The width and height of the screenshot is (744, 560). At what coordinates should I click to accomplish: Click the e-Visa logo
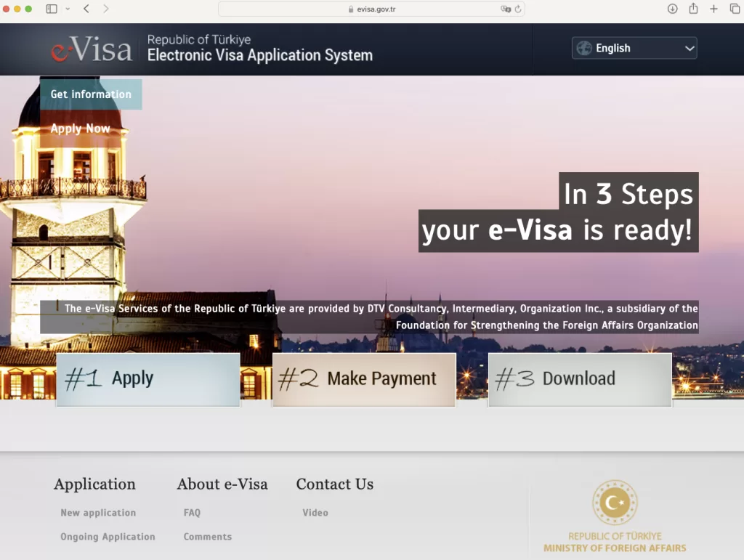pyautogui.click(x=92, y=49)
